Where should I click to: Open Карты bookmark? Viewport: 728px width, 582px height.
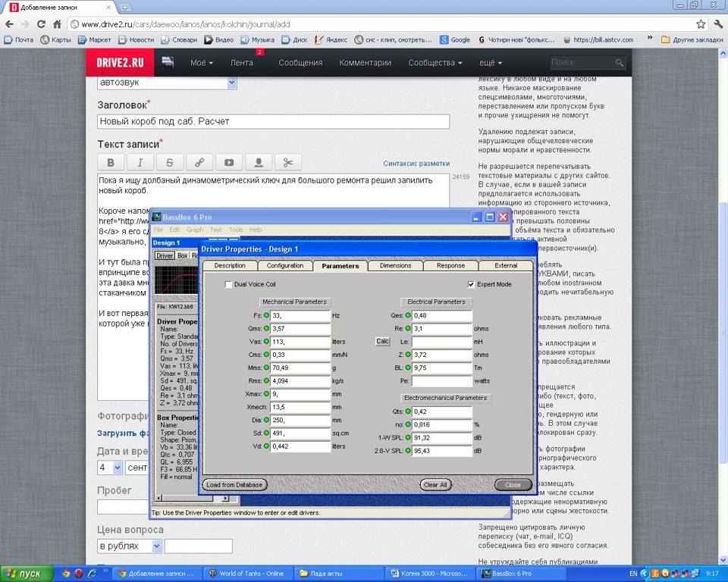(x=56, y=40)
